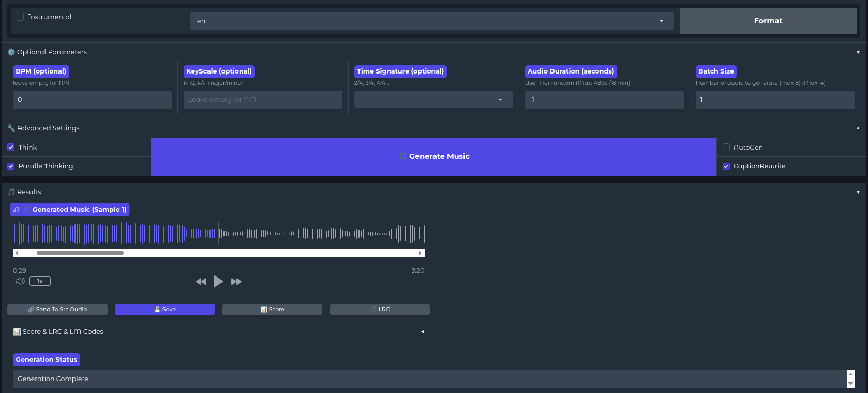Play the generated music sample
Viewport: 868px width, 393px height.
(x=218, y=281)
